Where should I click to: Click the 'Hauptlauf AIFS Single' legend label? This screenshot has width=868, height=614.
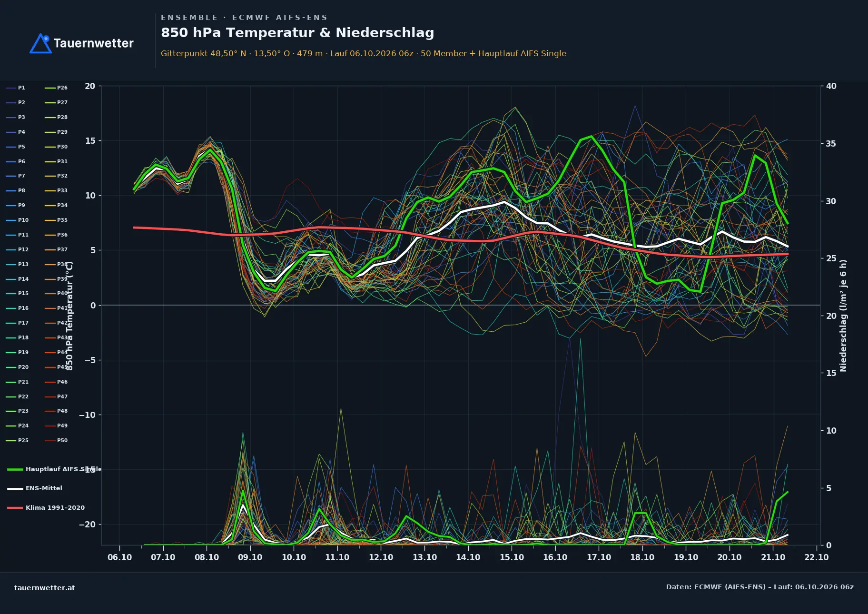coord(64,469)
